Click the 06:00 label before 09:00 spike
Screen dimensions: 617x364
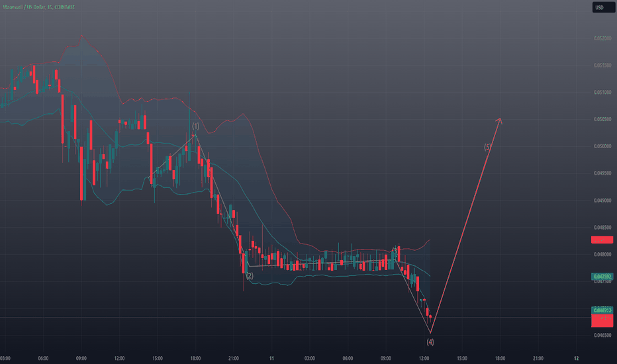(x=43, y=359)
